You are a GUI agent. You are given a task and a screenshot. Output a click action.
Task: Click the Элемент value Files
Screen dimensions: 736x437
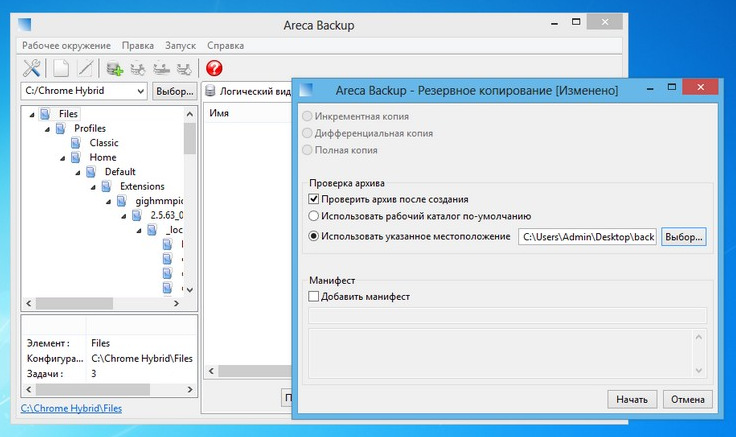(100, 343)
